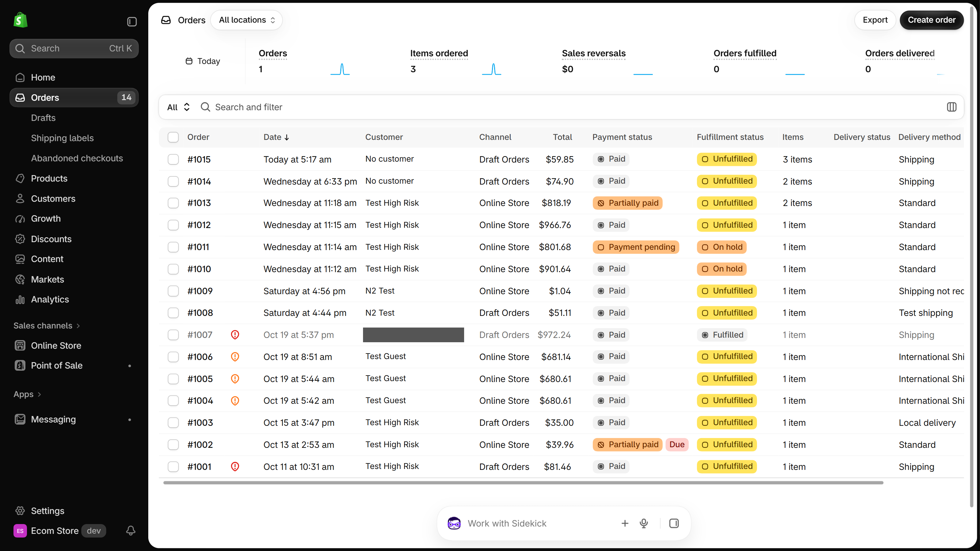Open the Online Store storefront icon
The image size is (980, 551).
(20, 345)
